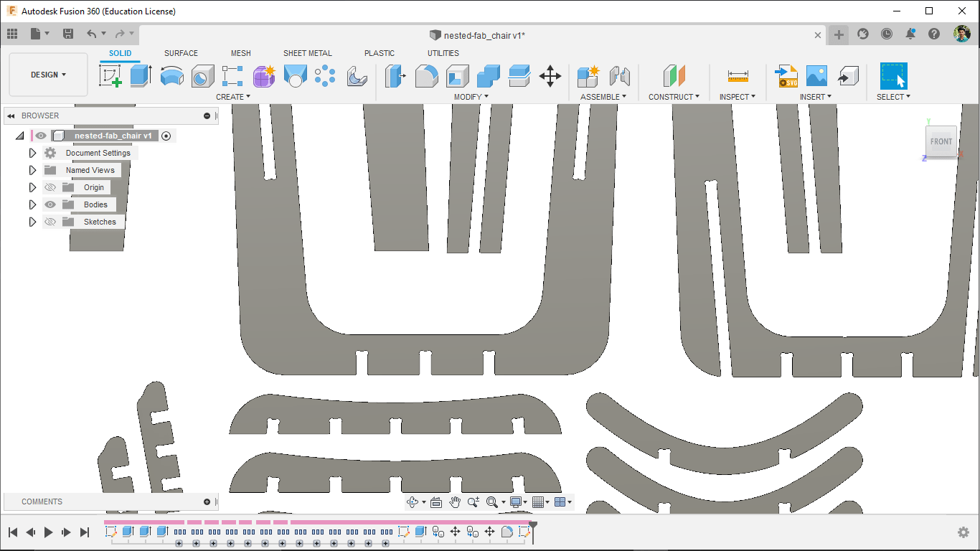Screen dimensions: 980x551
Task: Select the Extrude tool
Action: pos(141,75)
